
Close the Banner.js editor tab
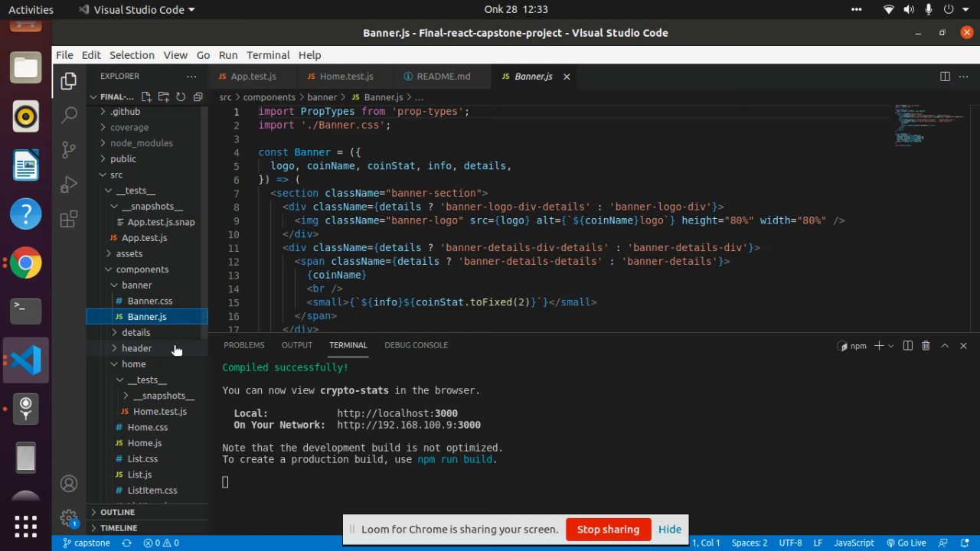tap(567, 77)
